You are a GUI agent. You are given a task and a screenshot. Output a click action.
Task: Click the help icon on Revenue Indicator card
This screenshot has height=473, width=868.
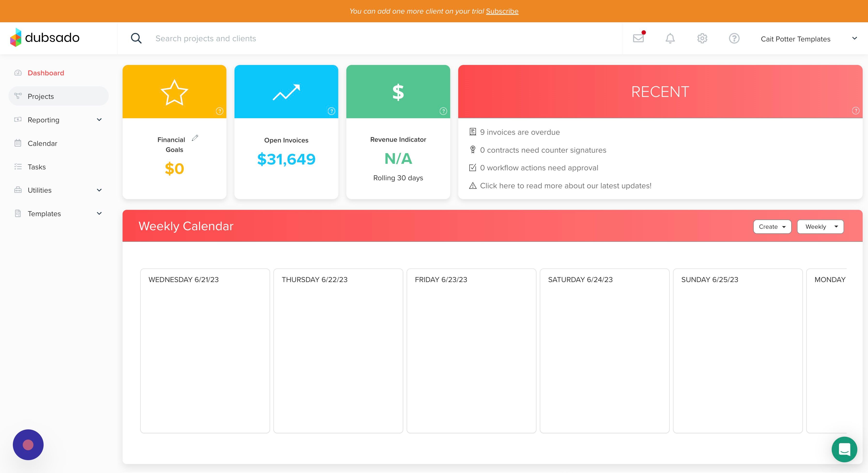pos(443,111)
